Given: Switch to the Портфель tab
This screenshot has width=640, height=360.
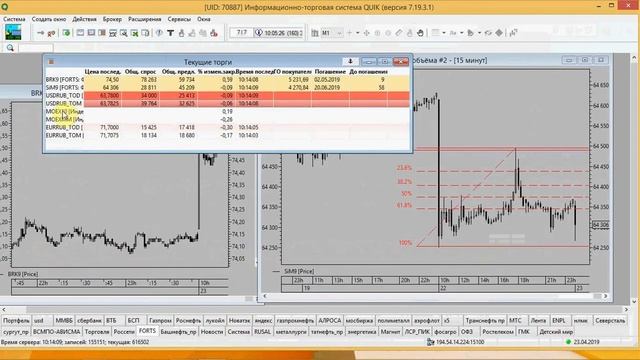Looking at the screenshot, I should click(x=16, y=321).
